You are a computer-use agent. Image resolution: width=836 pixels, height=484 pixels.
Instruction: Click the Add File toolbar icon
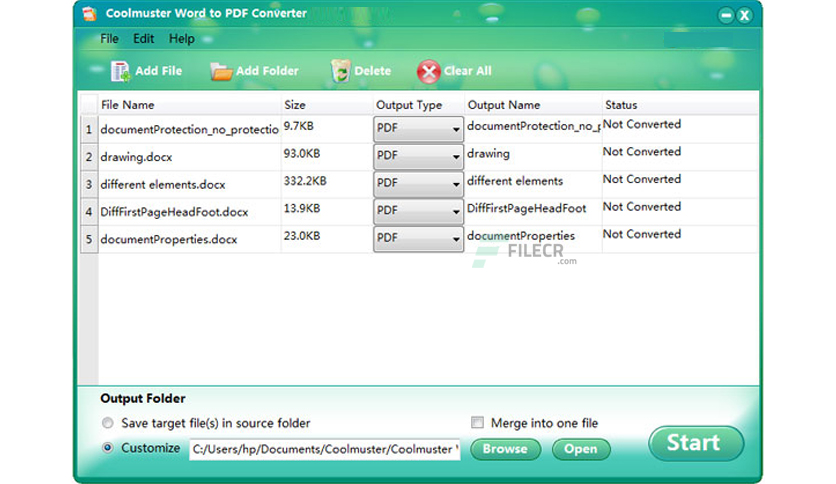[120, 71]
